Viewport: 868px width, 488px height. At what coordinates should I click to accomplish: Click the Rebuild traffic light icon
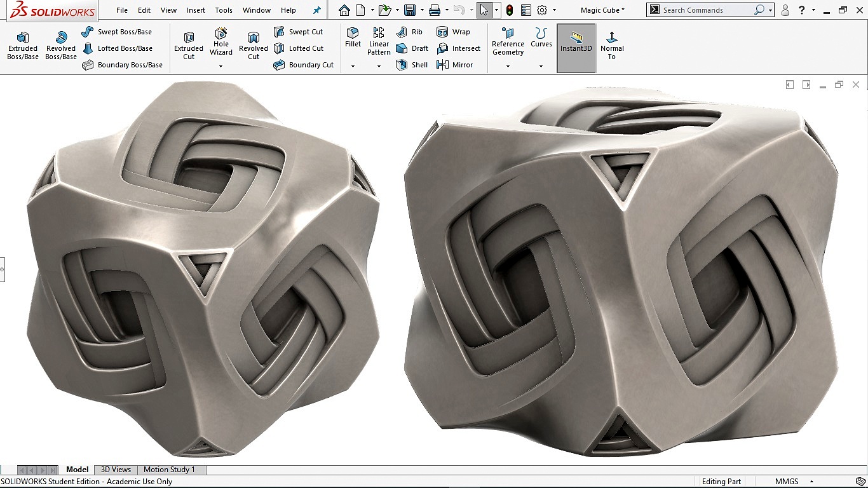coord(510,10)
